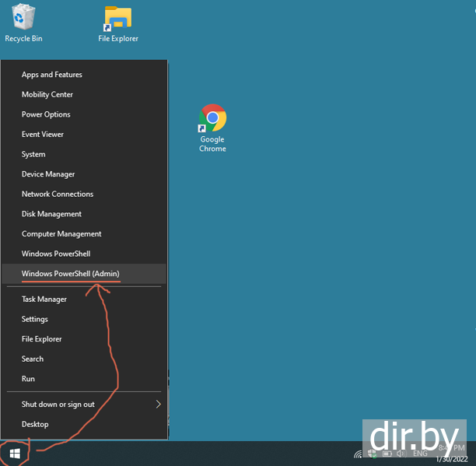
Task: Click the battery tray icon
Action: click(387, 454)
